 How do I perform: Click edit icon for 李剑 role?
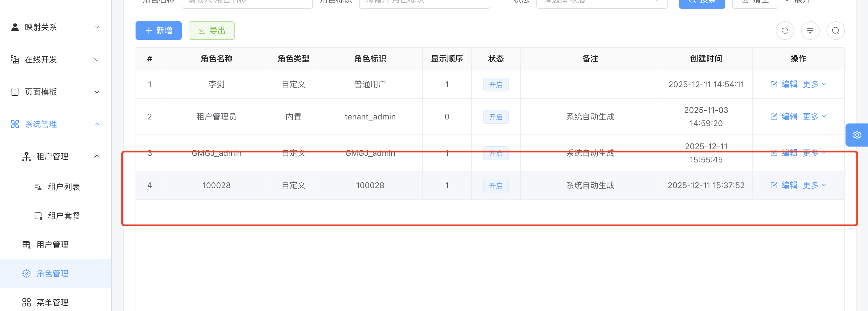coord(774,84)
